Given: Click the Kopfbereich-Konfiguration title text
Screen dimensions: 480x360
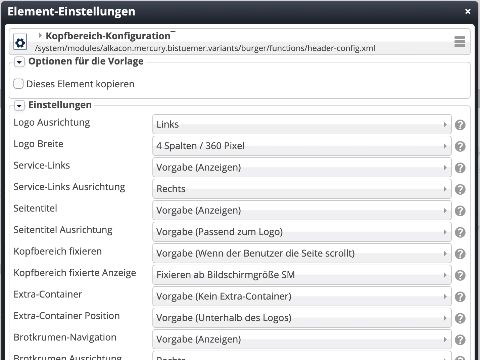Looking at the screenshot, I should (108, 36).
